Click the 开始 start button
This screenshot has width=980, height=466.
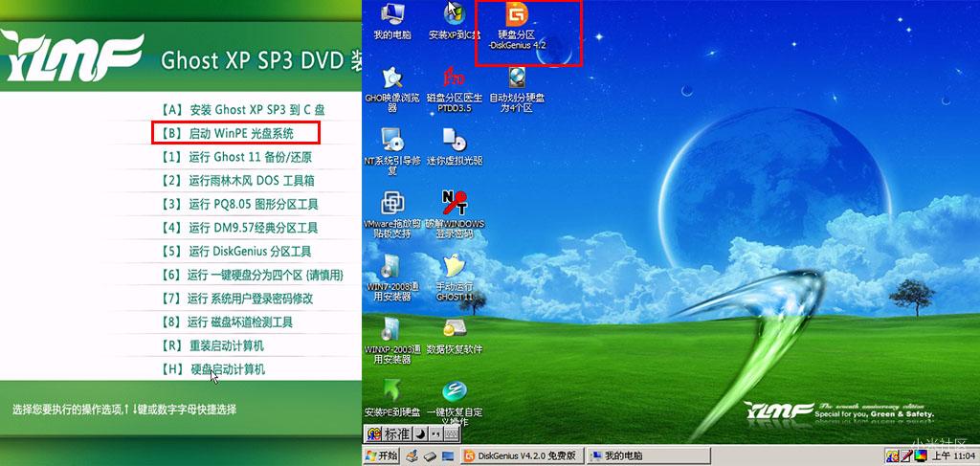[x=381, y=455]
